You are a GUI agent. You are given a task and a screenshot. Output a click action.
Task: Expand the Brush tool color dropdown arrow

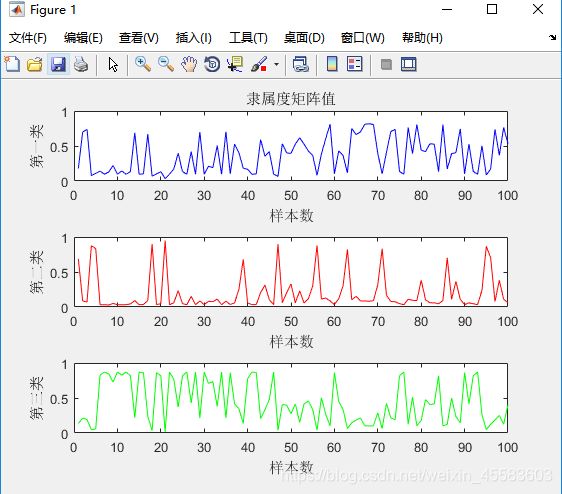[276, 65]
